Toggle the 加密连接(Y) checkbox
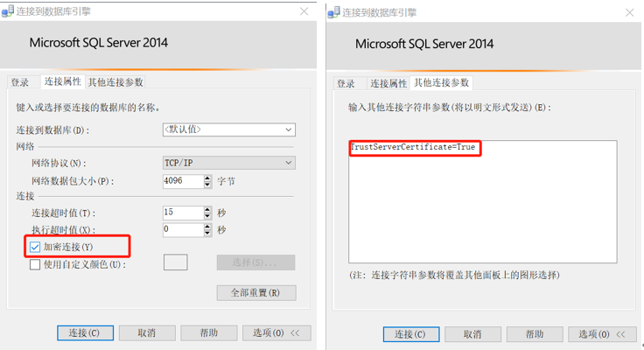This screenshot has width=644, height=350. (x=35, y=247)
